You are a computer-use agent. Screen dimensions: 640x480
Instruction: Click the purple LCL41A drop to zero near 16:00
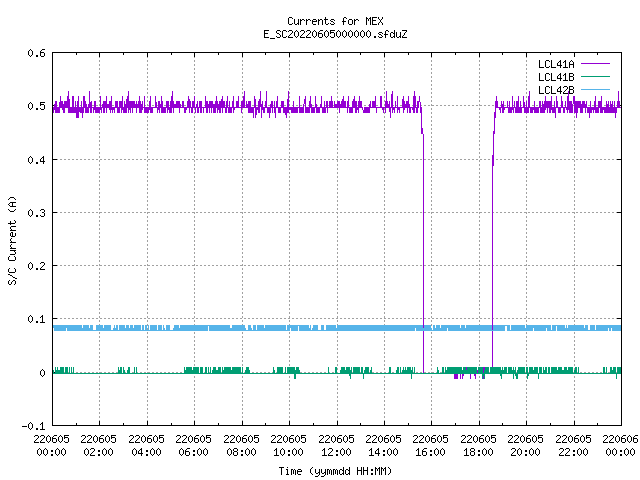[423, 253]
